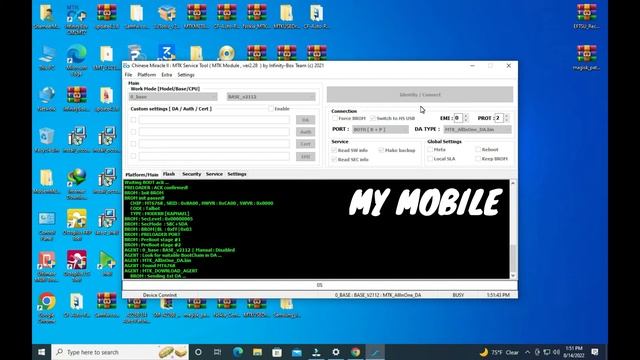The height and width of the screenshot is (360, 640).
Task: Open File Explorer from the taskbar
Action: 257,352
